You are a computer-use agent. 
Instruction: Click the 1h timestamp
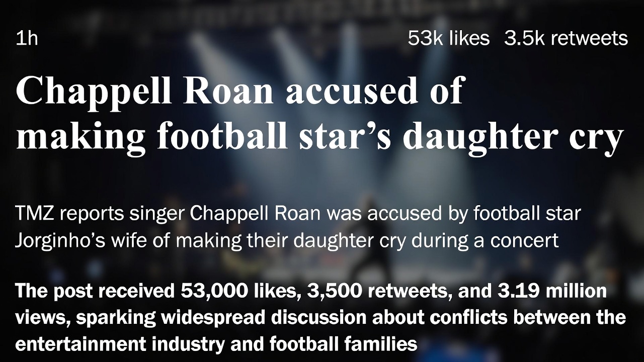point(27,39)
